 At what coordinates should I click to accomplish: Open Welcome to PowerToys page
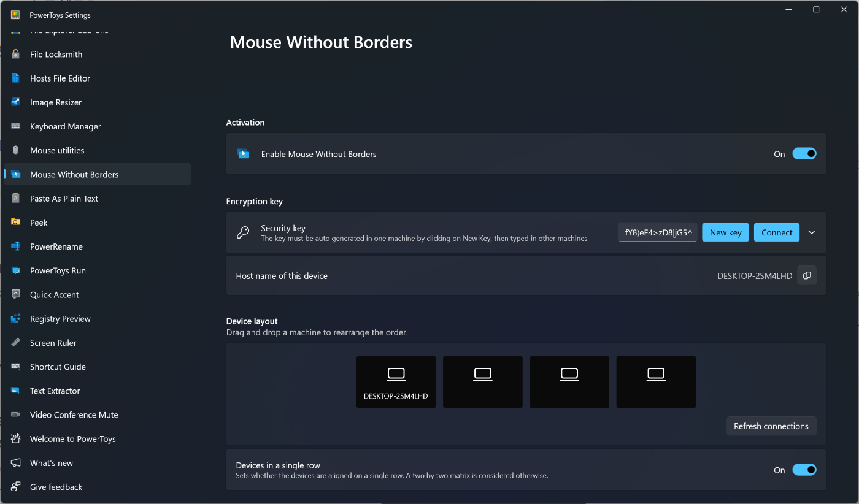tap(98, 439)
